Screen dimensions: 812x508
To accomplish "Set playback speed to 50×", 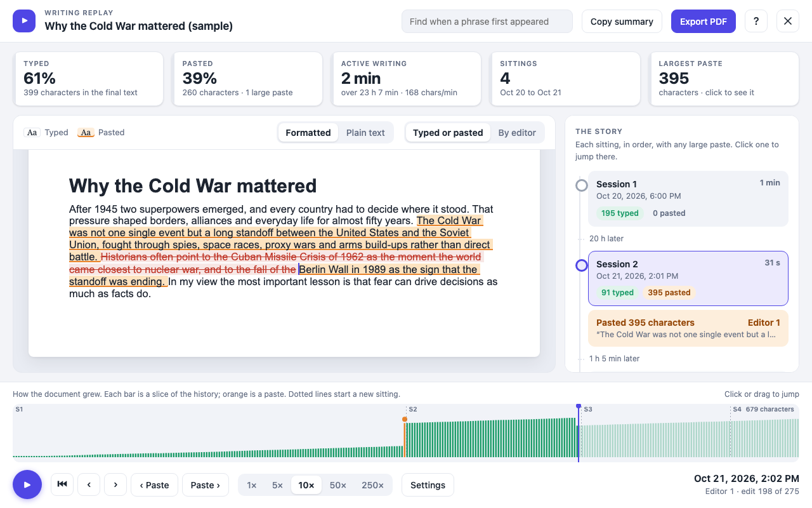I will [x=338, y=485].
